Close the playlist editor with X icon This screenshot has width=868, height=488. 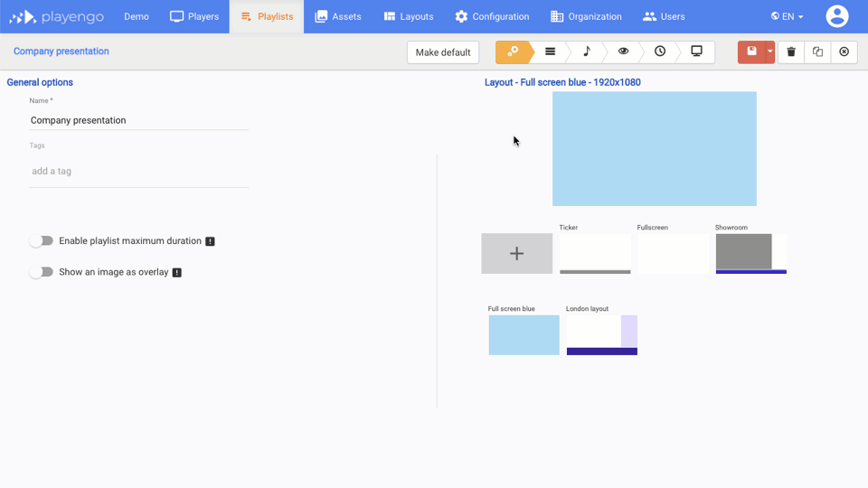pyautogui.click(x=844, y=52)
